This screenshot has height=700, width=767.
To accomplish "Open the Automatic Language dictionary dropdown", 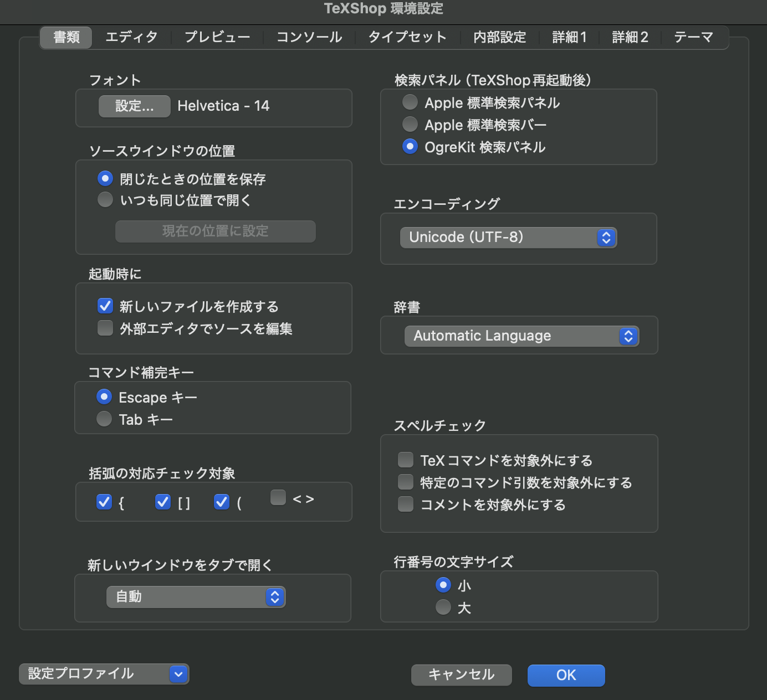I will 521,336.
